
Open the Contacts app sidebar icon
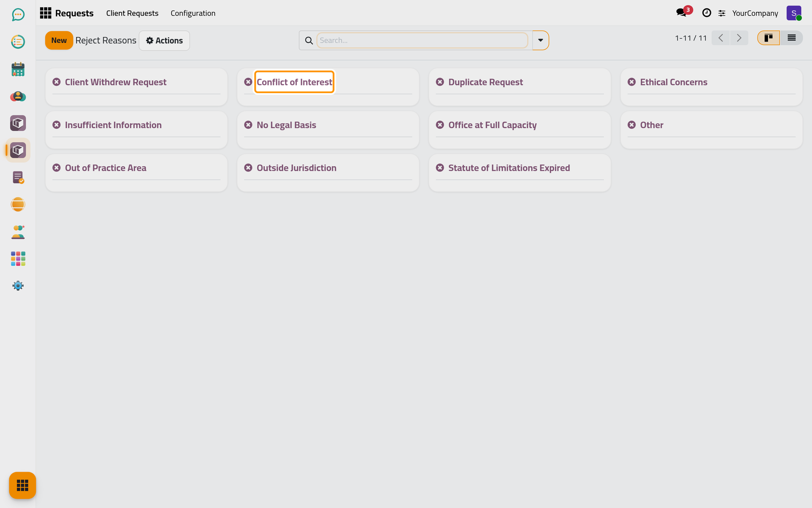[18, 96]
